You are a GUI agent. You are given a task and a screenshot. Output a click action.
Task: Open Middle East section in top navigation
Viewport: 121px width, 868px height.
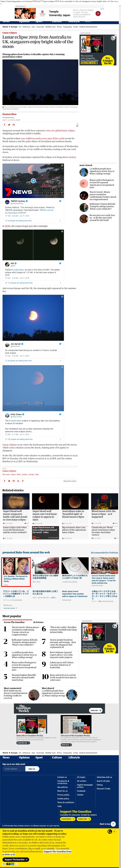[x=51, y=27]
